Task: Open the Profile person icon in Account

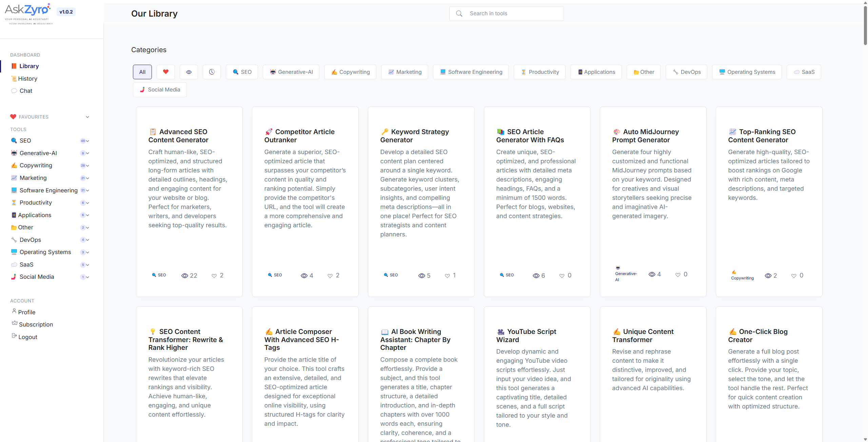Action: pos(14,311)
